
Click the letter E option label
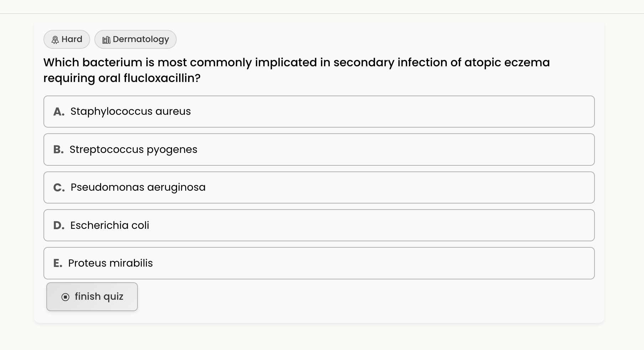(x=58, y=263)
